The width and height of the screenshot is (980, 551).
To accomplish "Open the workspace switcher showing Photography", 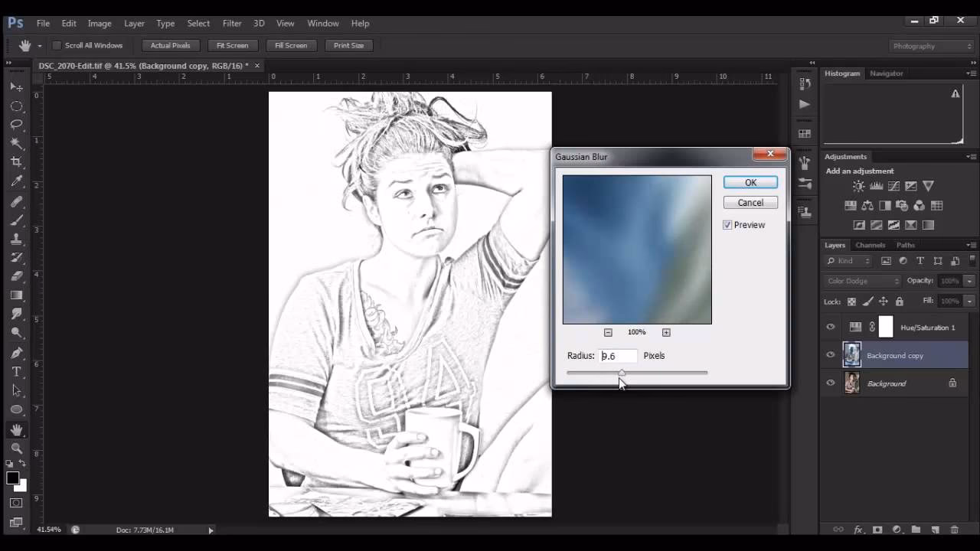I will pyautogui.click(x=929, y=46).
